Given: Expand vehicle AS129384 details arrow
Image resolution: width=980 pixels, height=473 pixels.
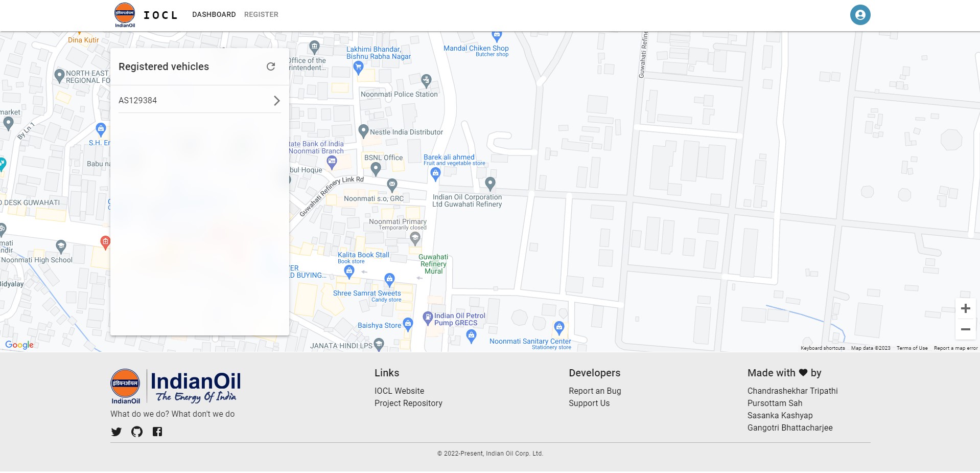Looking at the screenshot, I should point(276,101).
